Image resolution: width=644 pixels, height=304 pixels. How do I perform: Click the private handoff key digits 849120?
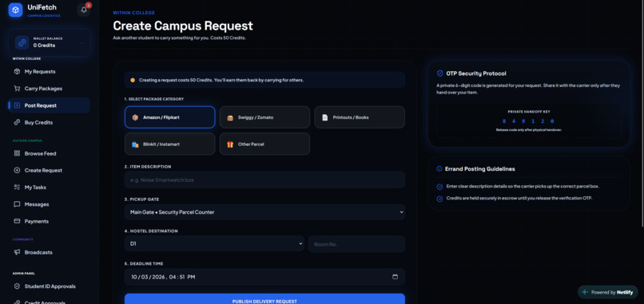[x=528, y=121]
